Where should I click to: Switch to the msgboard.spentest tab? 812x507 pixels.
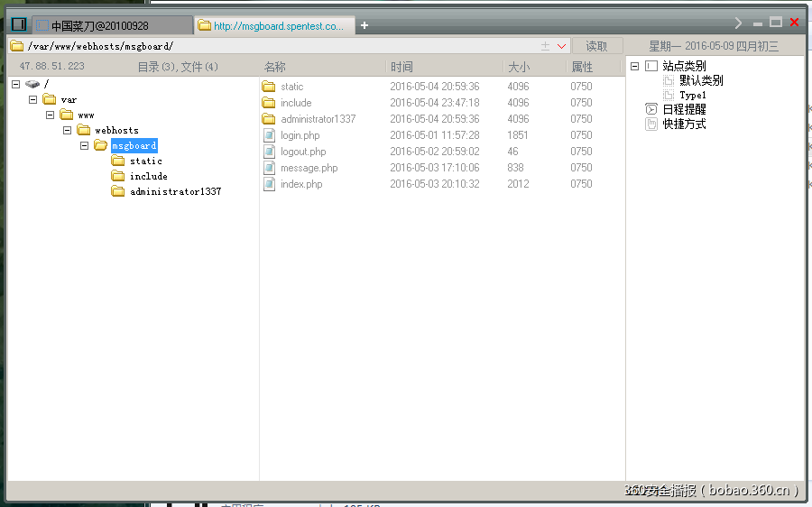[275, 26]
